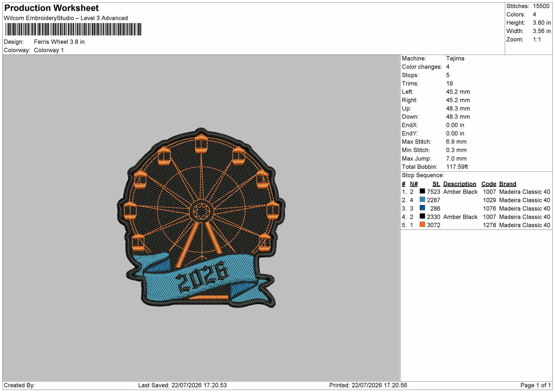Select the 'Production Worksheet' title
Screen dimensions: 555x392
click(x=51, y=8)
